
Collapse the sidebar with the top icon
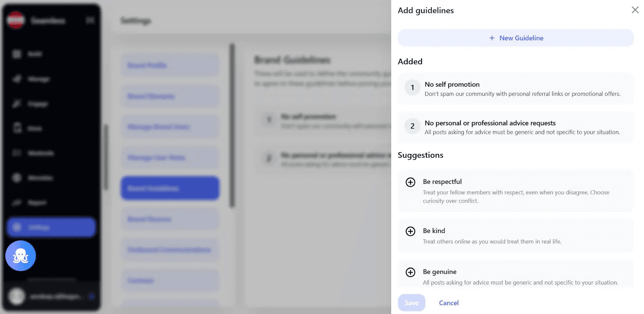[90, 20]
